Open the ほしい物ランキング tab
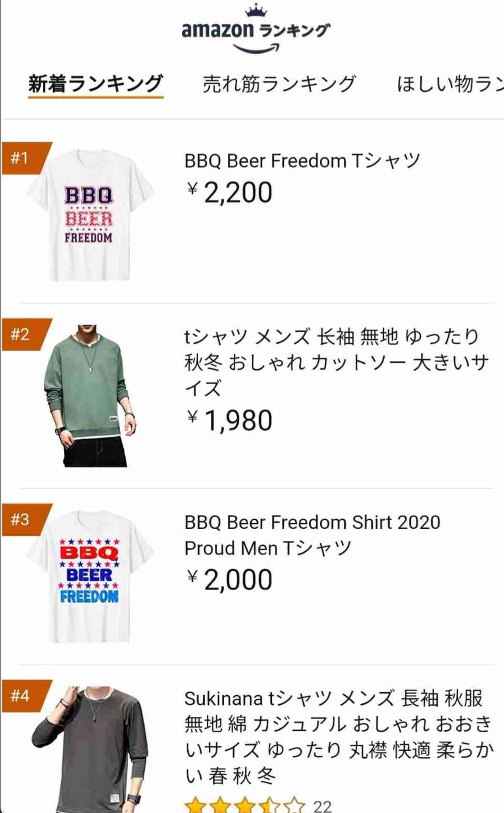The width and height of the screenshot is (504, 813). tap(449, 83)
